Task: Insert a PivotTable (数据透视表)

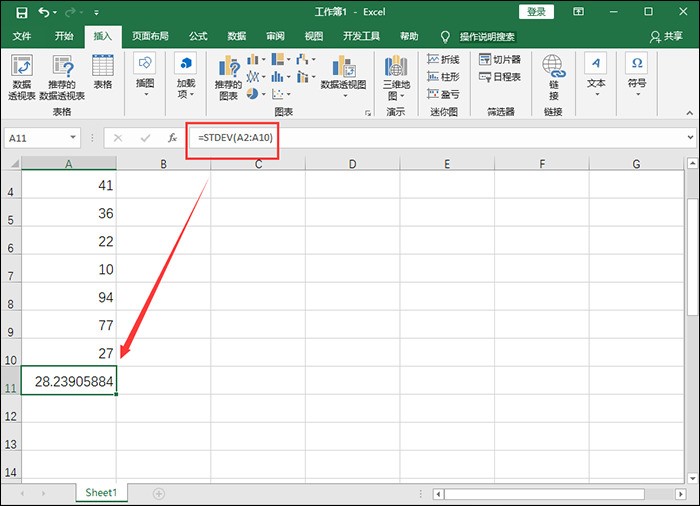Action: click(22, 77)
